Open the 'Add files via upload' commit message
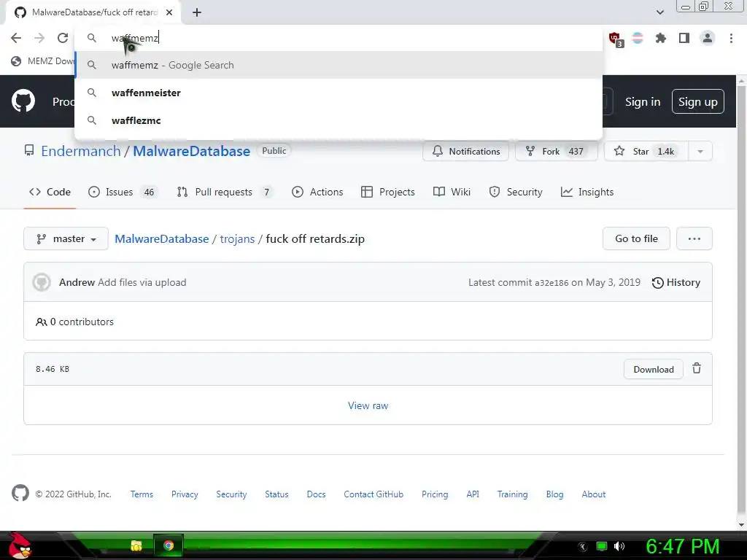This screenshot has height=560, width=747. (142, 282)
